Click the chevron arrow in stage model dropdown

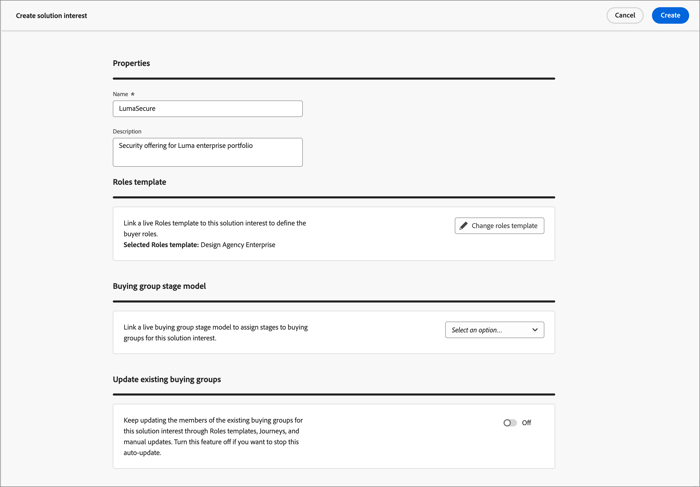tap(535, 330)
